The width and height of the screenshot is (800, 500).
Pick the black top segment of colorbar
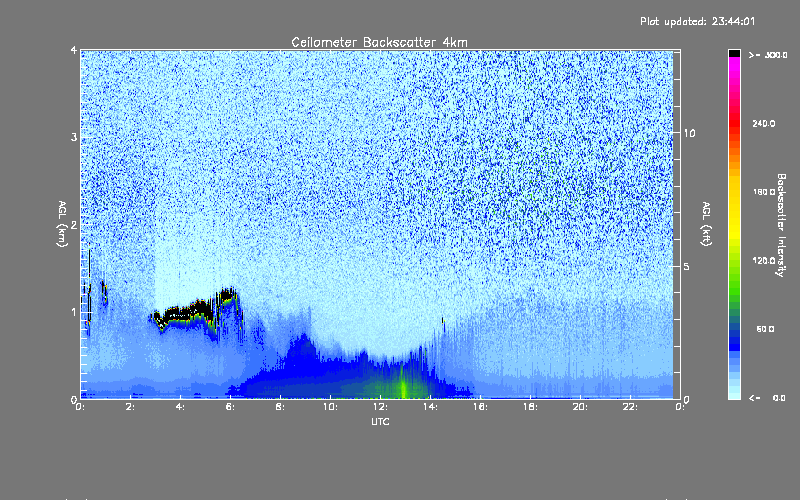(x=734, y=53)
